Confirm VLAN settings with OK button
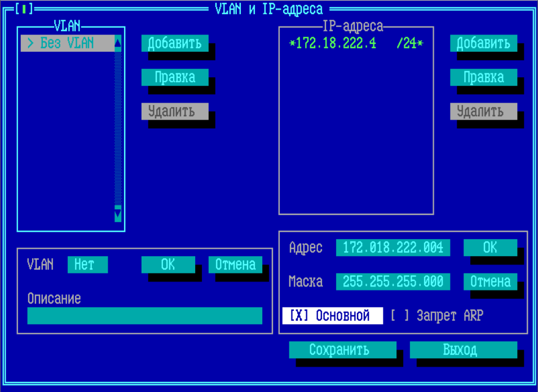 click(x=168, y=265)
